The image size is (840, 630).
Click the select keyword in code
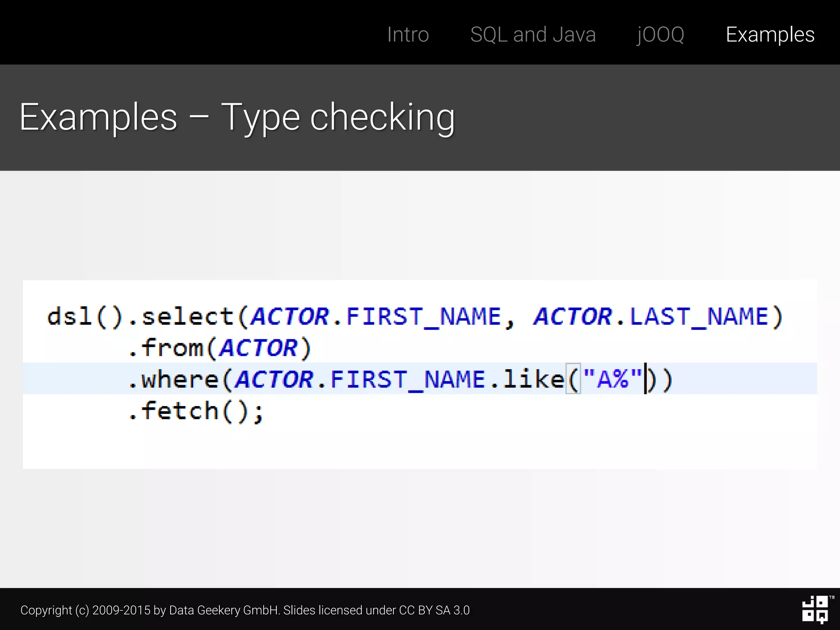[x=187, y=317]
